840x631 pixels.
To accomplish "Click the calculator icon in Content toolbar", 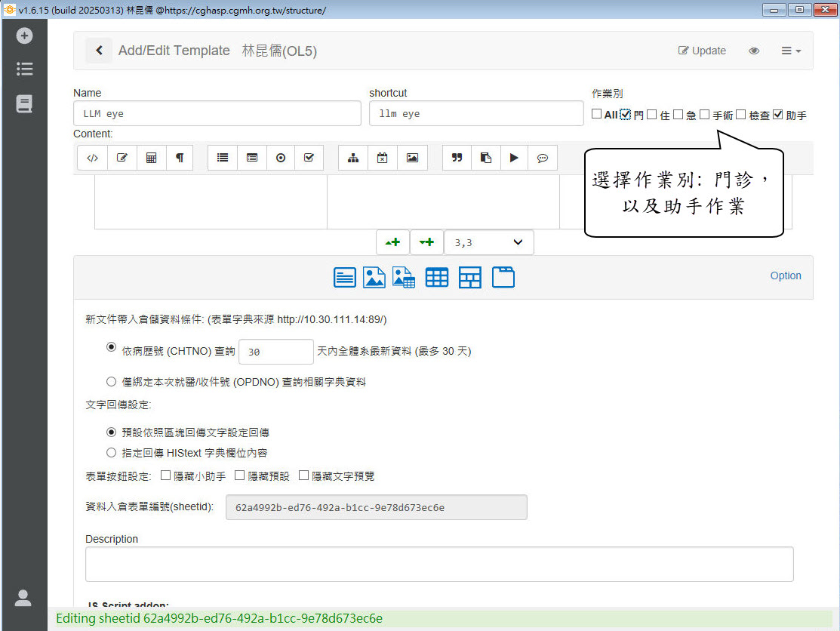I will (151, 159).
